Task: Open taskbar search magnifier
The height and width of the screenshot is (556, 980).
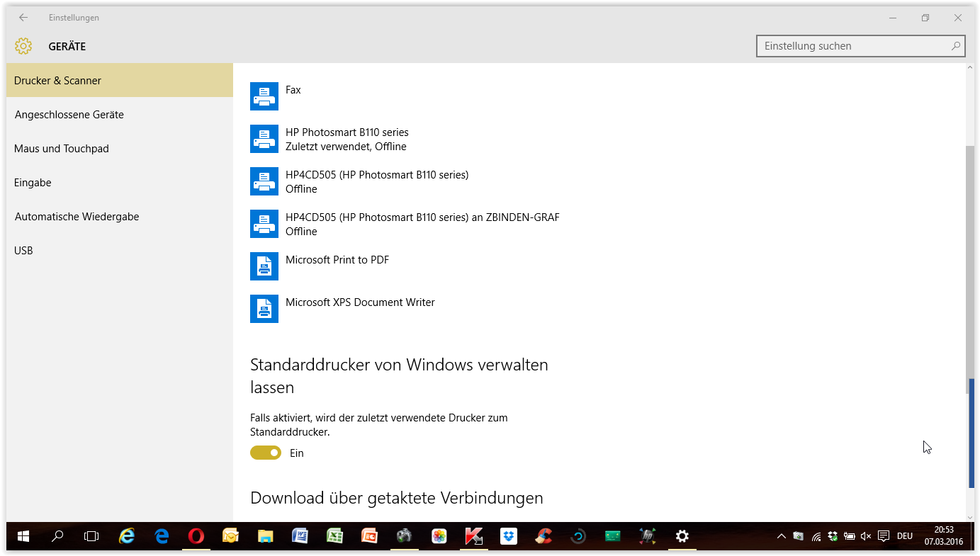Action: [57, 536]
